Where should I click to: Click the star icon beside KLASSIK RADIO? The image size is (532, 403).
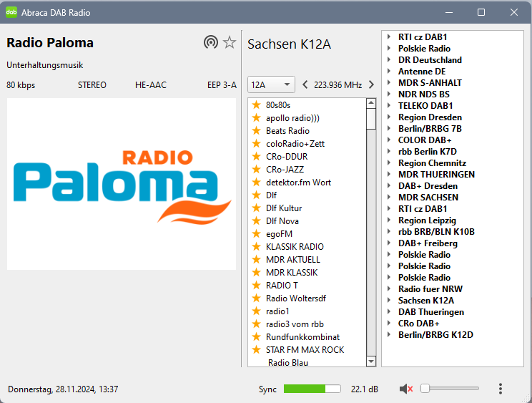pos(256,247)
